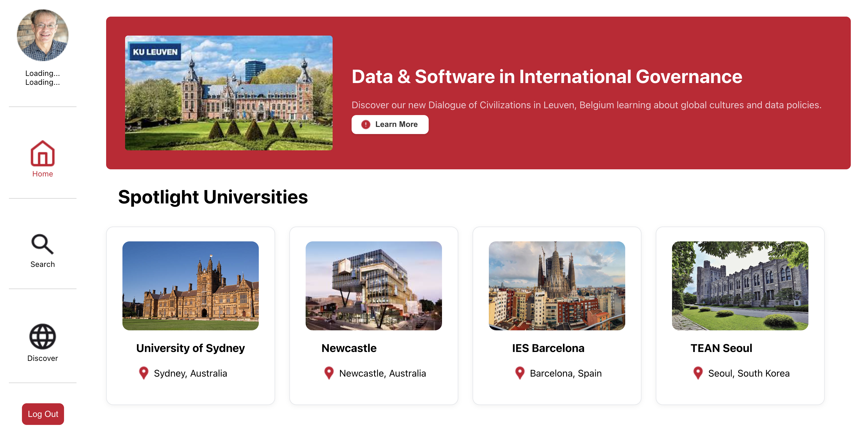This screenshot has width=868, height=427.
Task: Open the Newcastle building photo
Action: pyautogui.click(x=374, y=286)
